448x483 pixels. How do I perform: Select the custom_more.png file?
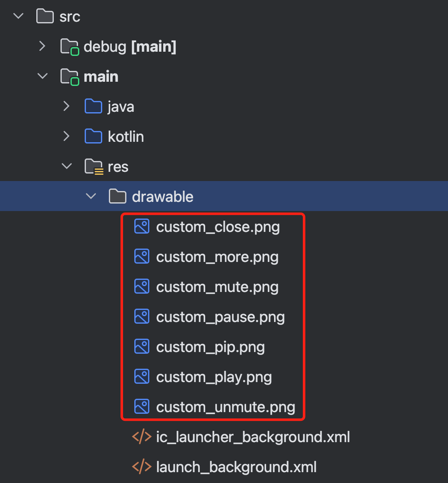pyautogui.click(x=217, y=257)
